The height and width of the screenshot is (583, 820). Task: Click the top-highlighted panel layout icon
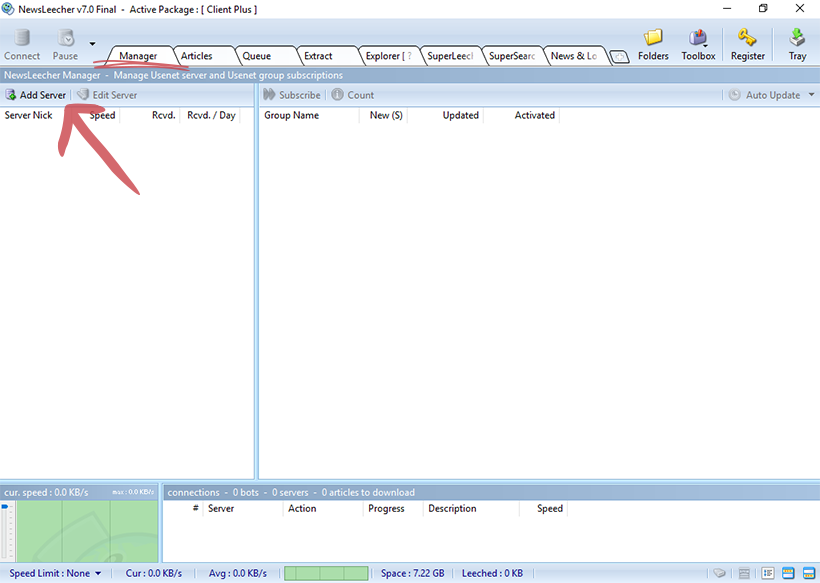tap(788, 573)
